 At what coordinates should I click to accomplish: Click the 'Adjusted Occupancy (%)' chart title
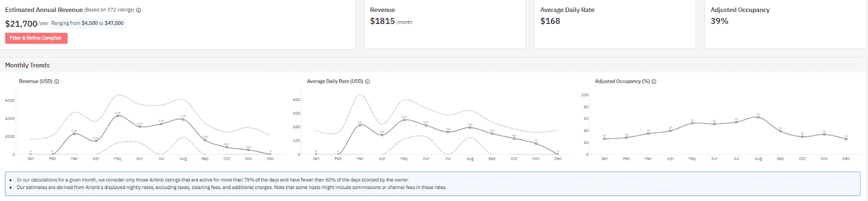(622, 81)
